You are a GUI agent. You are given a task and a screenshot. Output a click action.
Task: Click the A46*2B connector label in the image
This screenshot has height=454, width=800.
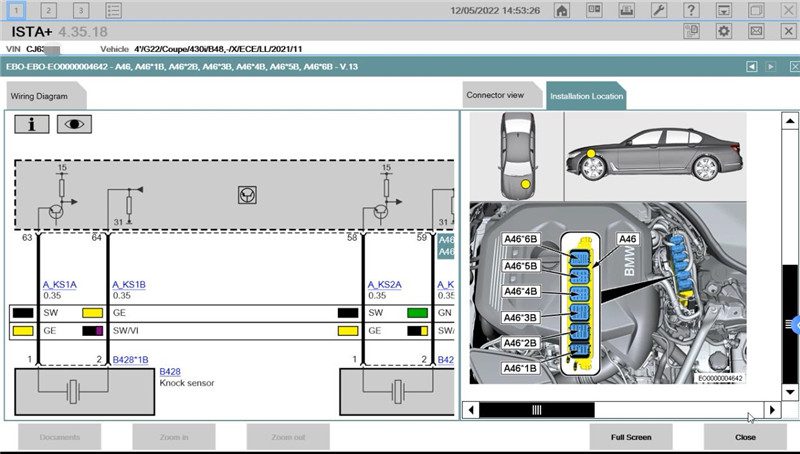tap(520, 343)
